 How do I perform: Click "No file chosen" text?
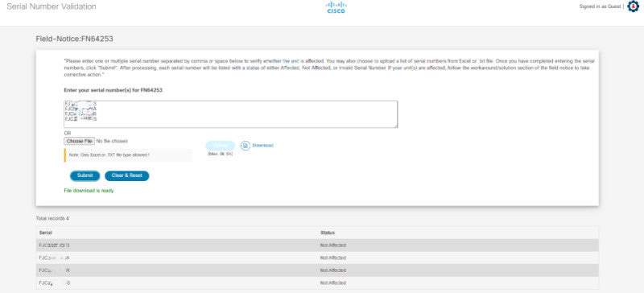(x=112, y=141)
